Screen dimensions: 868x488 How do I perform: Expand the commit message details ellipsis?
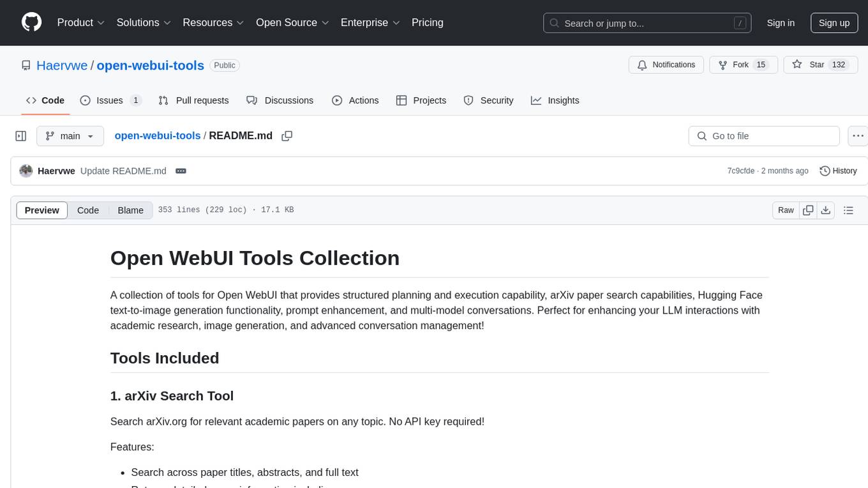[181, 171]
